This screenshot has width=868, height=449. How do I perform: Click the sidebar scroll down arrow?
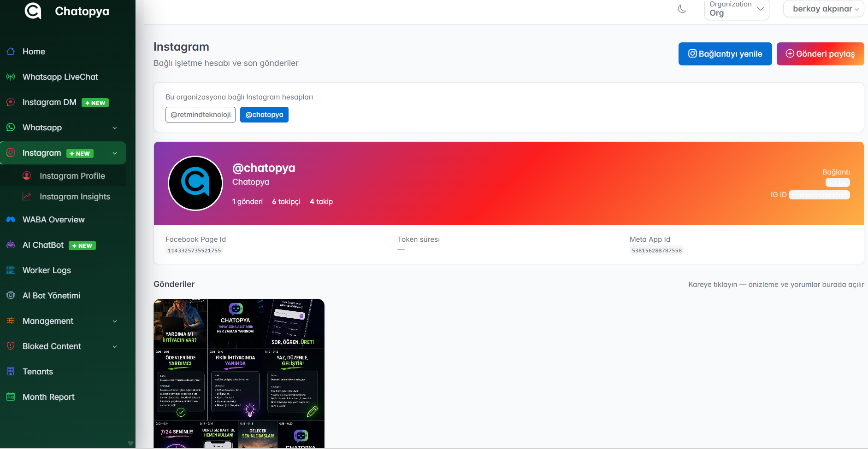coord(130,443)
